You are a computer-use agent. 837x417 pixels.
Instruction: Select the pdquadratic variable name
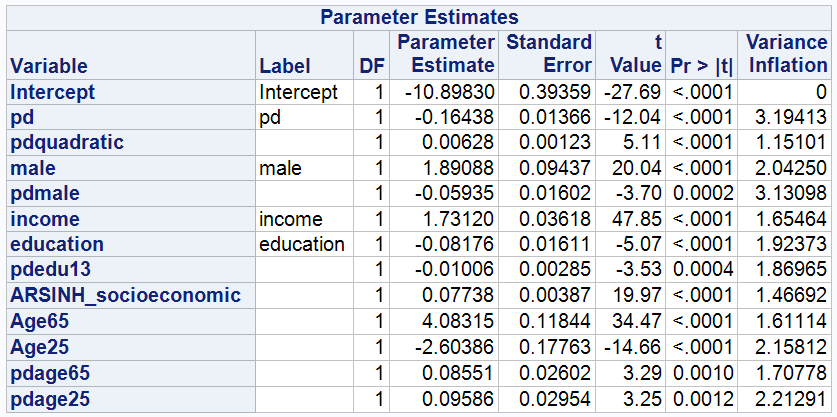pyautogui.click(x=67, y=143)
